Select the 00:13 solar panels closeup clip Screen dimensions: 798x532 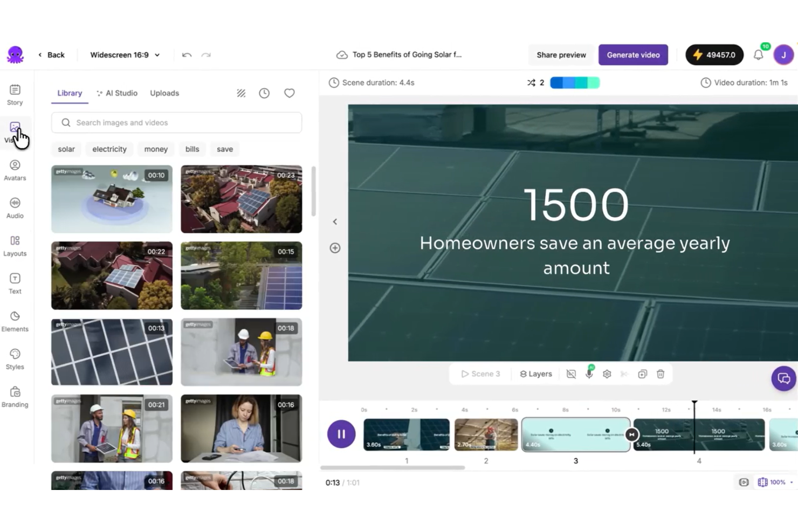coord(112,352)
